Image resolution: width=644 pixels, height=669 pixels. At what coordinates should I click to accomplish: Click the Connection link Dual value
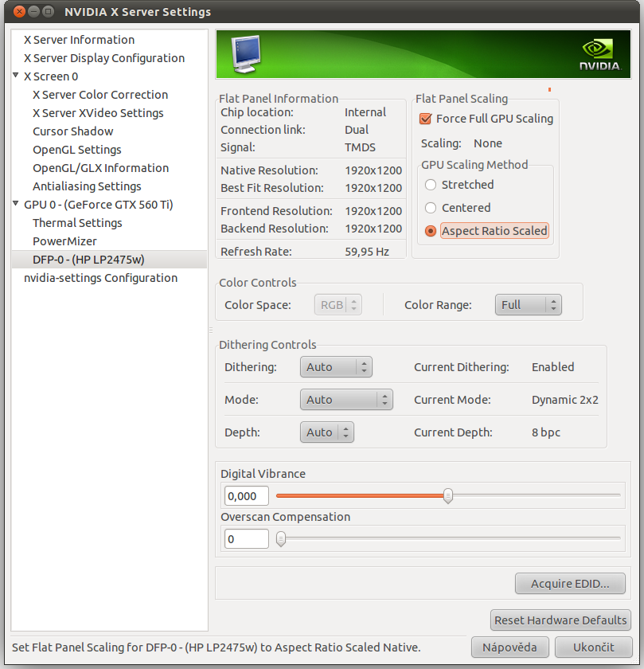[x=357, y=130]
